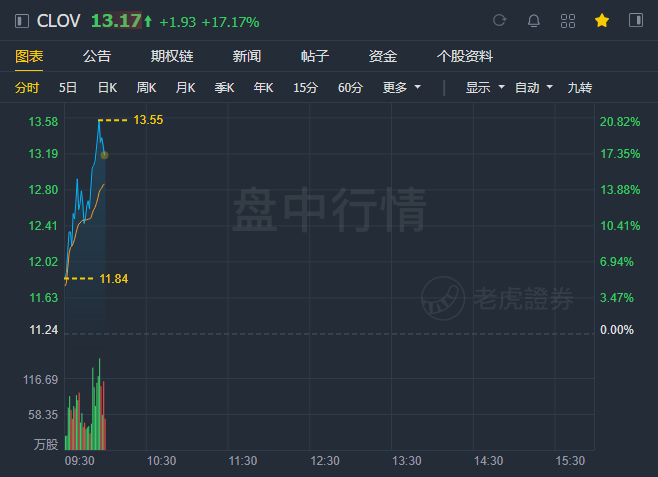The image size is (658, 477).
Task: Expand the 更多 timeframe dropdown
Action: (402, 88)
